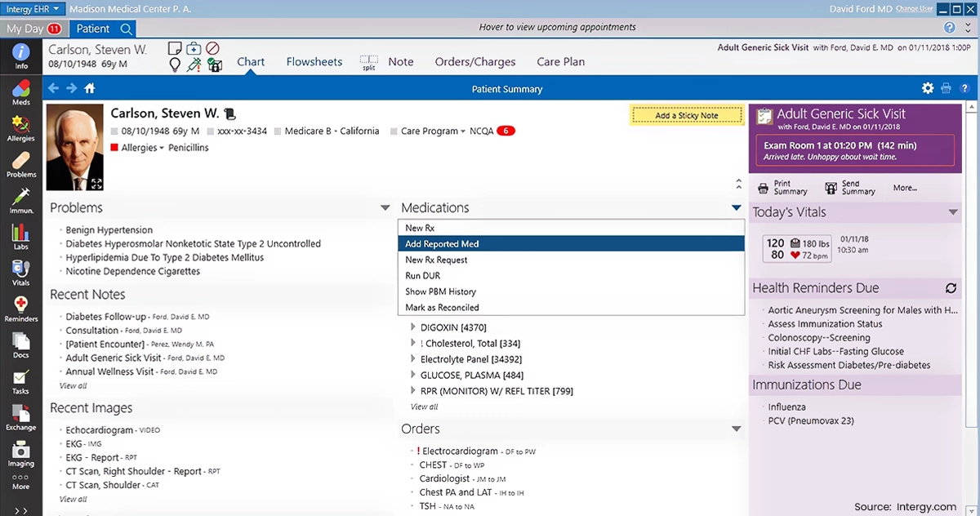Open the Problems sidebar icon
The height and width of the screenshot is (516, 980).
click(x=20, y=164)
